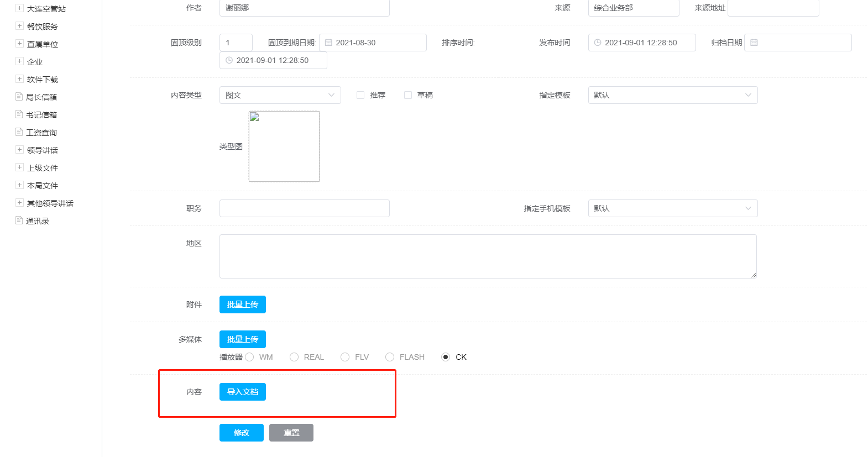Click the 导入文档 button
The height and width of the screenshot is (457, 868).
(x=243, y=392)
